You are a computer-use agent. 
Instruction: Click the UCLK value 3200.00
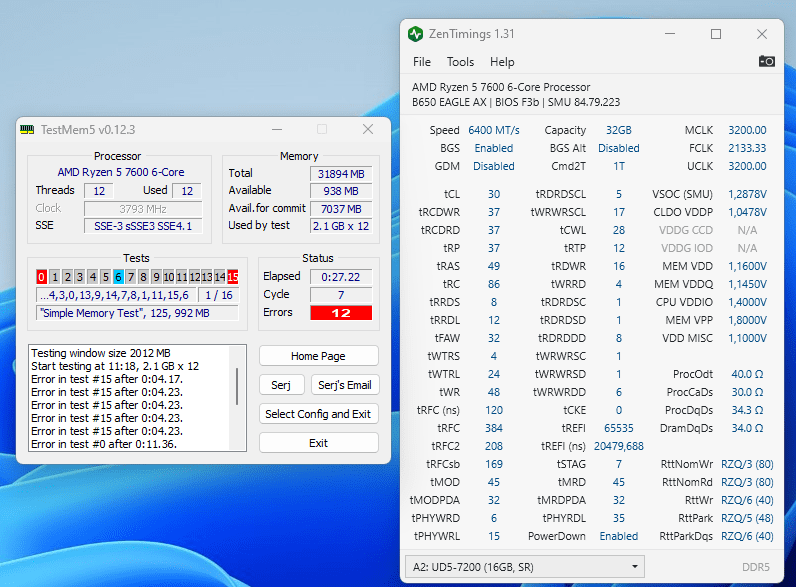coord(747,166)
